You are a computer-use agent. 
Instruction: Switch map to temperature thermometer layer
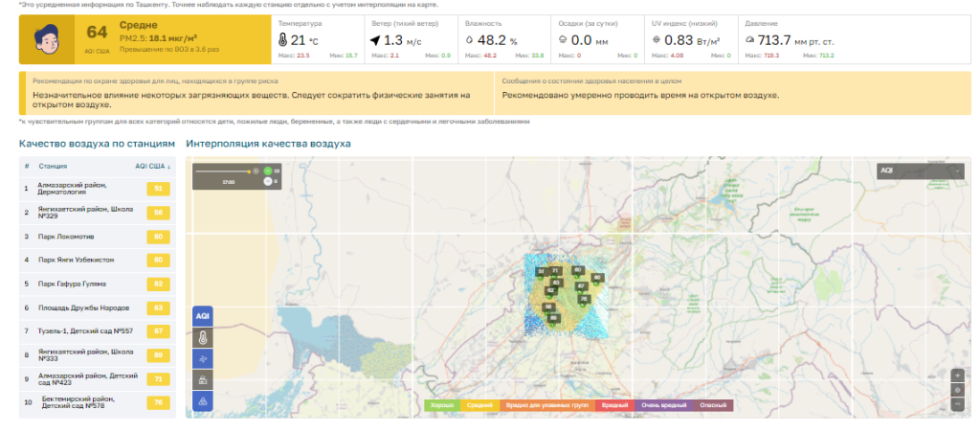(x=202, y=337)
